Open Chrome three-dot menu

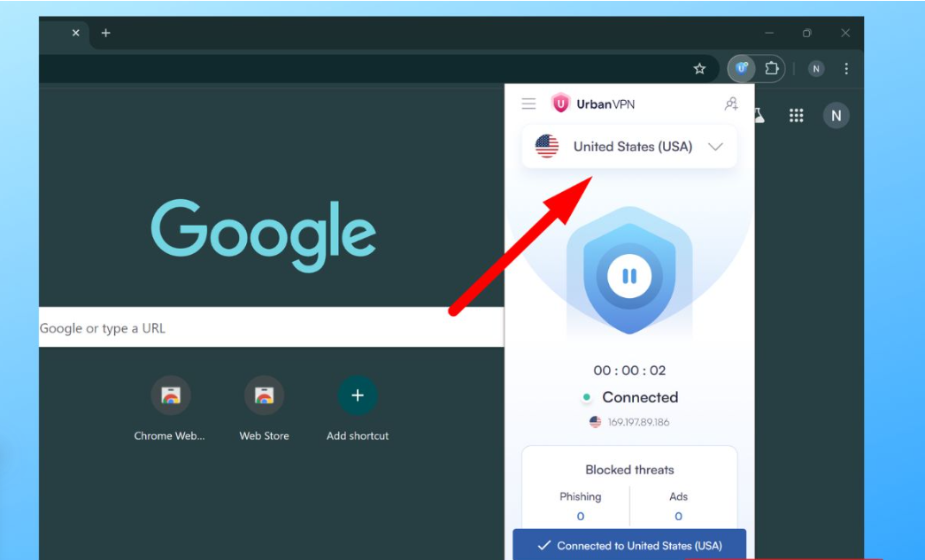846,69
